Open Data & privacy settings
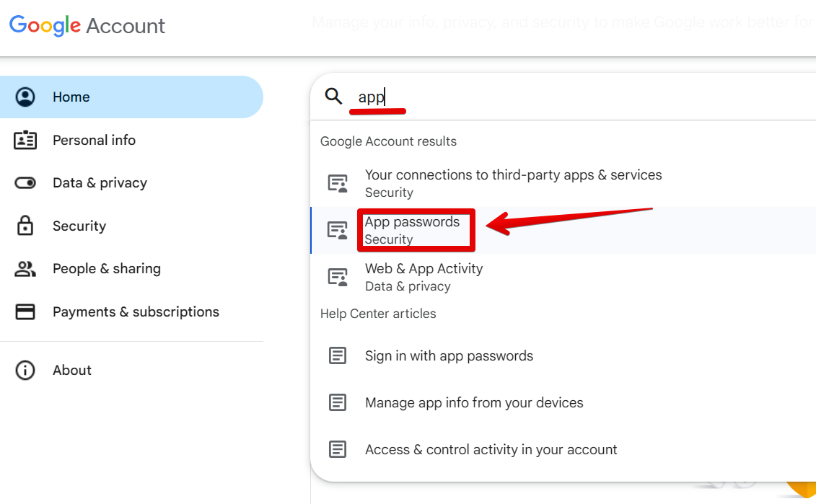This screenshot has width=816, height=504. tap(131, 183)
